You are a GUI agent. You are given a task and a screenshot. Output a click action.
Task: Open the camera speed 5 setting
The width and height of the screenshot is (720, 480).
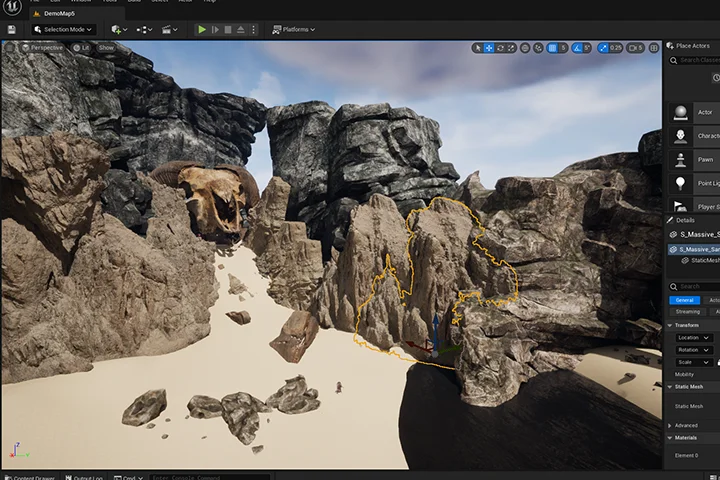pos(636,48)
